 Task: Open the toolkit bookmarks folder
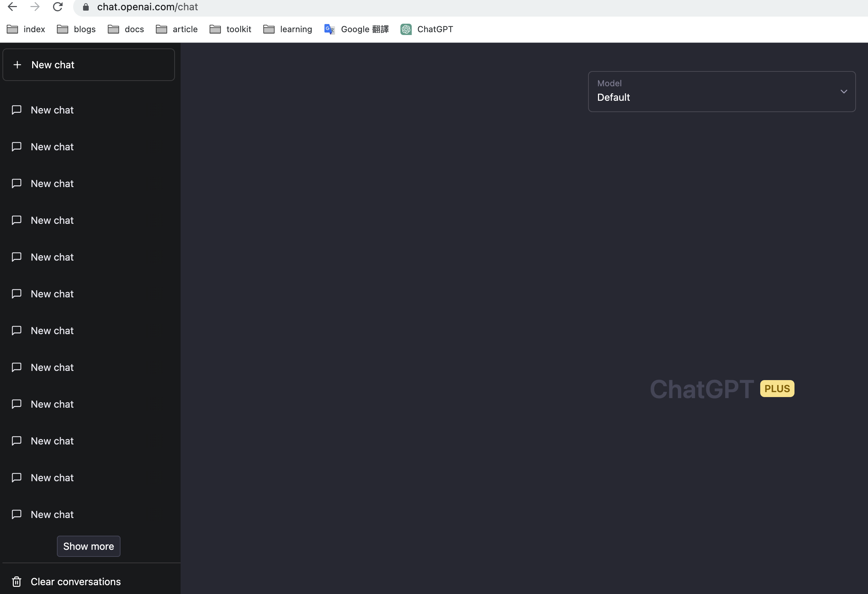[230, 29]
